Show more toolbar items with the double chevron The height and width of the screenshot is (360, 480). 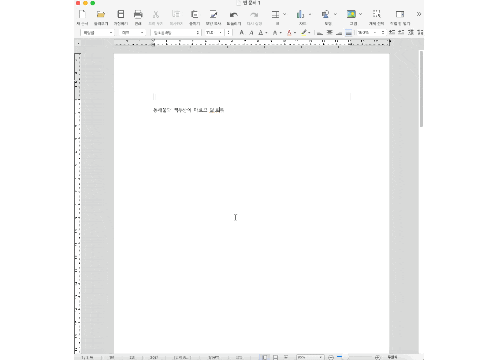[419, 14]
